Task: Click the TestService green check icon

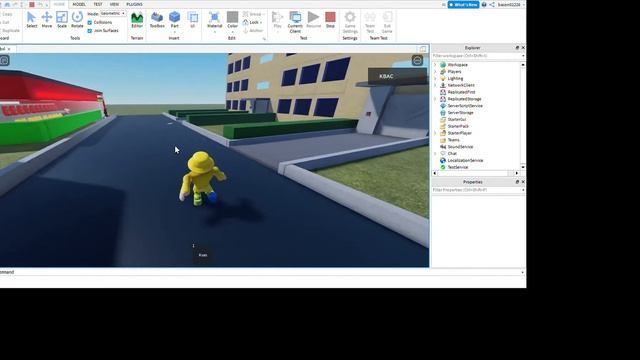Action: (443, 167)
